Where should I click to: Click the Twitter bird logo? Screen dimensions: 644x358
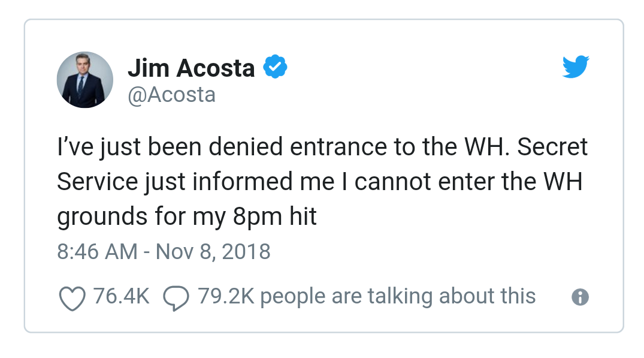575,67
